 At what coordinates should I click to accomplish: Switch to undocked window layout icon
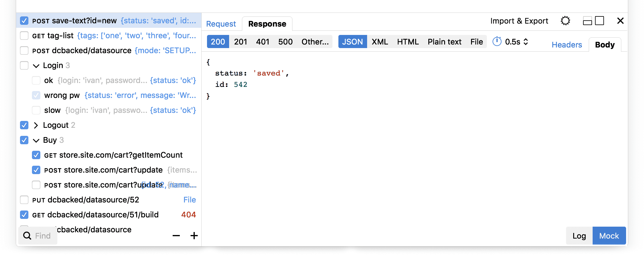[x=599, y=21]
